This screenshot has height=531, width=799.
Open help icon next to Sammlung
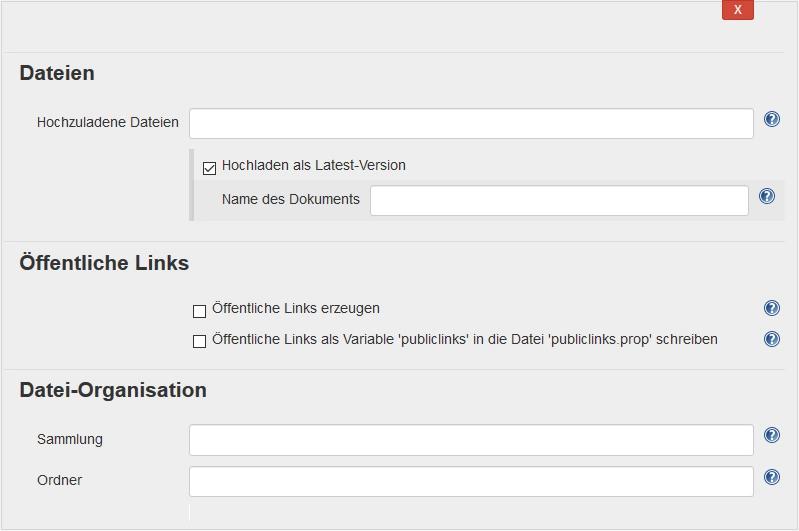click(x=771, y=436)
